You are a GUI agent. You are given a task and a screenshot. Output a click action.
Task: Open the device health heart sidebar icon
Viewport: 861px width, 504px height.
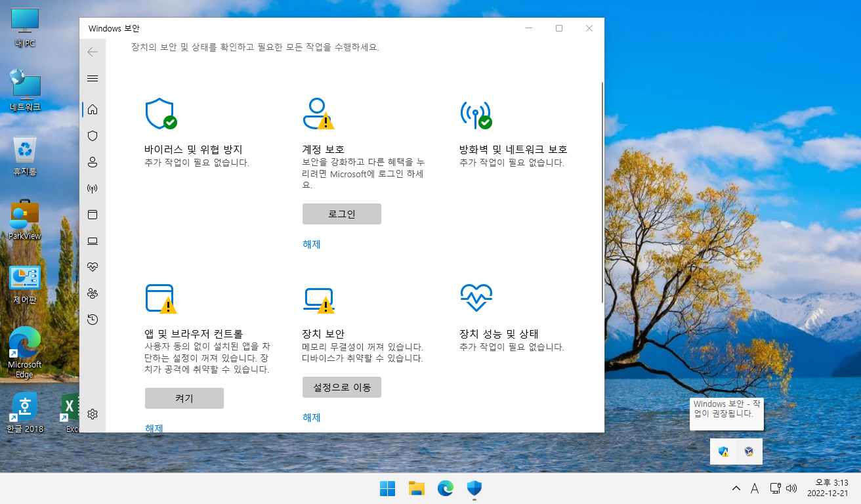click(x=93, y=267)
